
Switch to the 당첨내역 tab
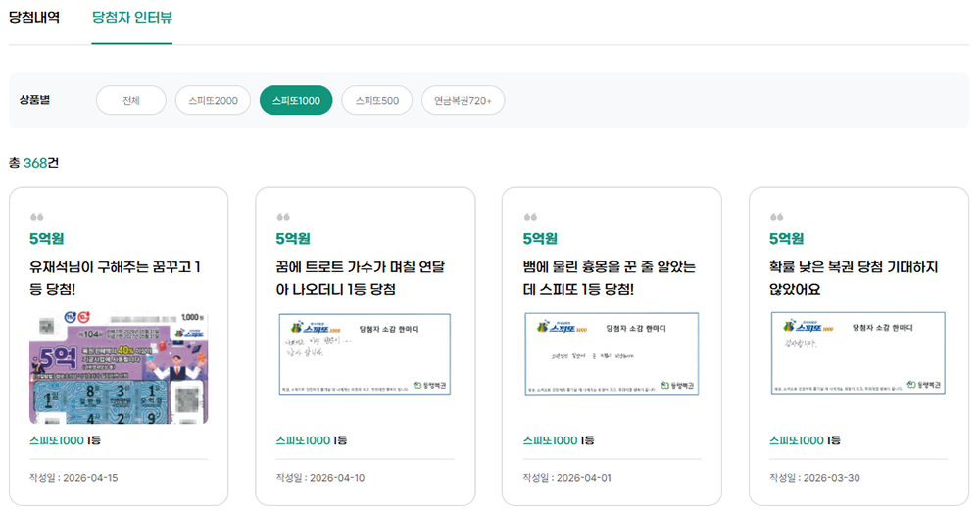34,17
